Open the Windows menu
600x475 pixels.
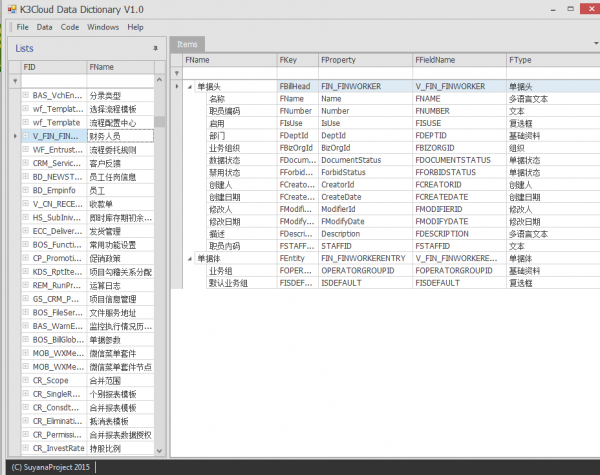point(103,27)
